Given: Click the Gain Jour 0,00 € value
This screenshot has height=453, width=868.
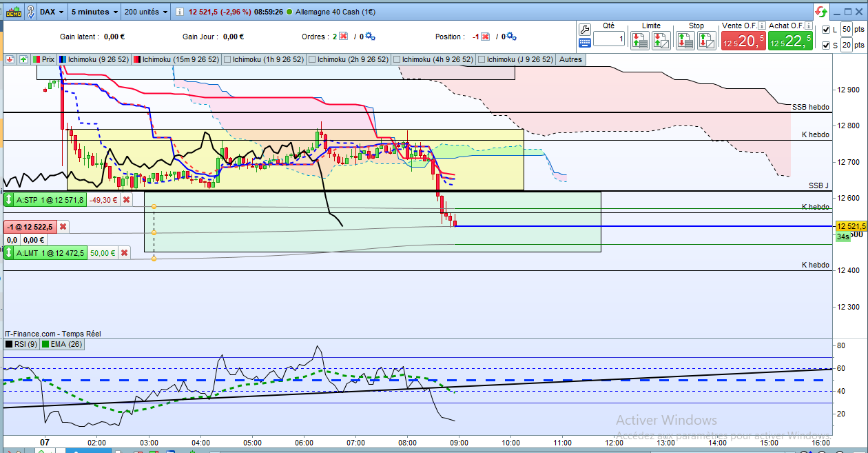Looking at the screenshot, I should pyautogui.click(x=234, y=37).
